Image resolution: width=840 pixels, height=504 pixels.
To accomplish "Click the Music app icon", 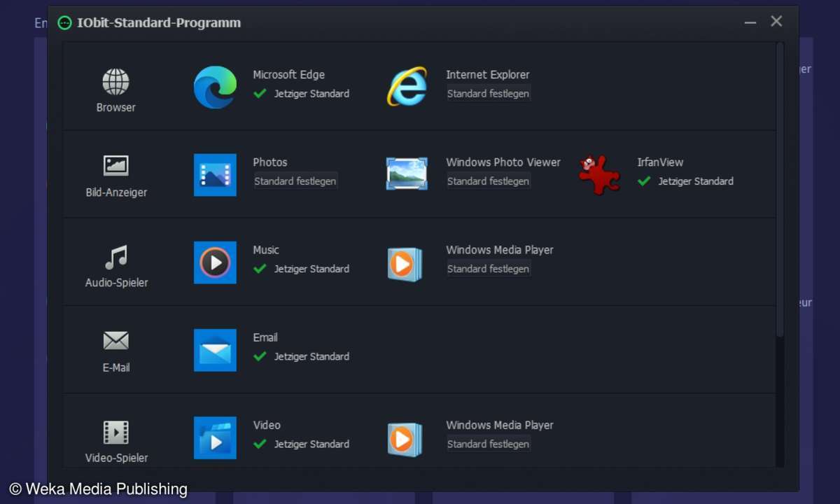I will (x=215, y=262).
